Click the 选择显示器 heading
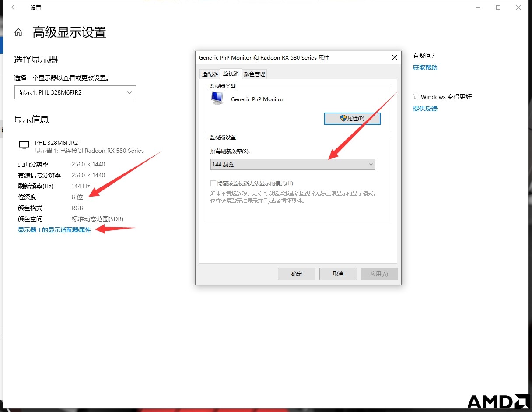 coord(36,60)
